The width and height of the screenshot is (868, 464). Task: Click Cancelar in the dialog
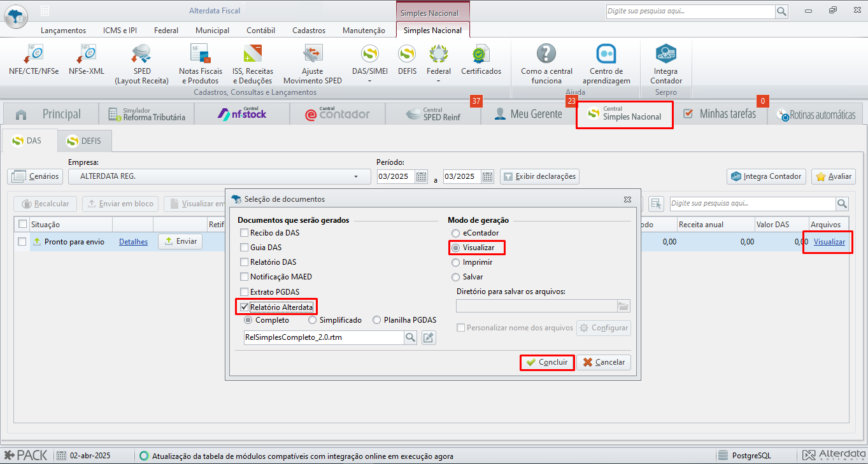tap(604, 362)
